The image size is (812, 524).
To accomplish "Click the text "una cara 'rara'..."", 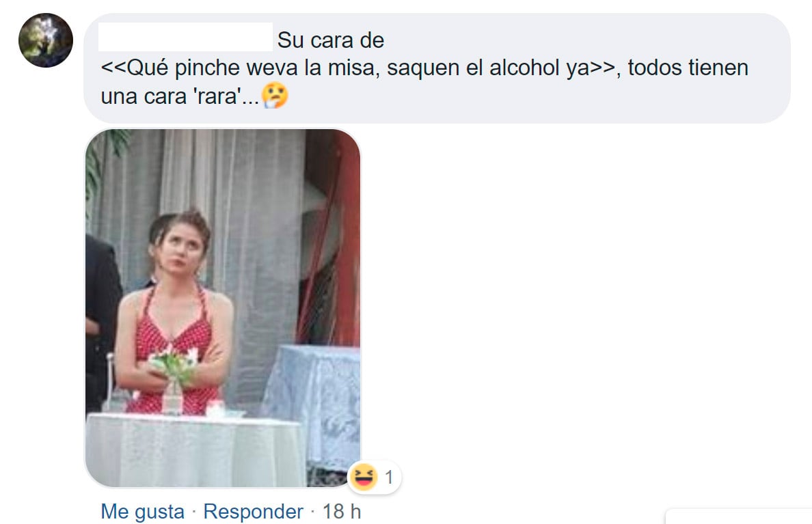I will [x=180, y=96].
